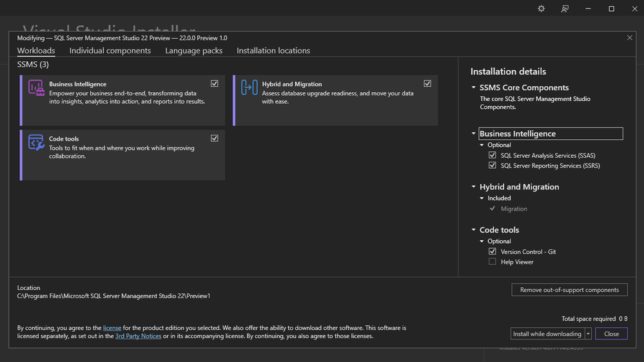Image resolution: width=644 pixels, height=362 pixels.
Task: Click the Installation details heading
Action: pos(508,71)
